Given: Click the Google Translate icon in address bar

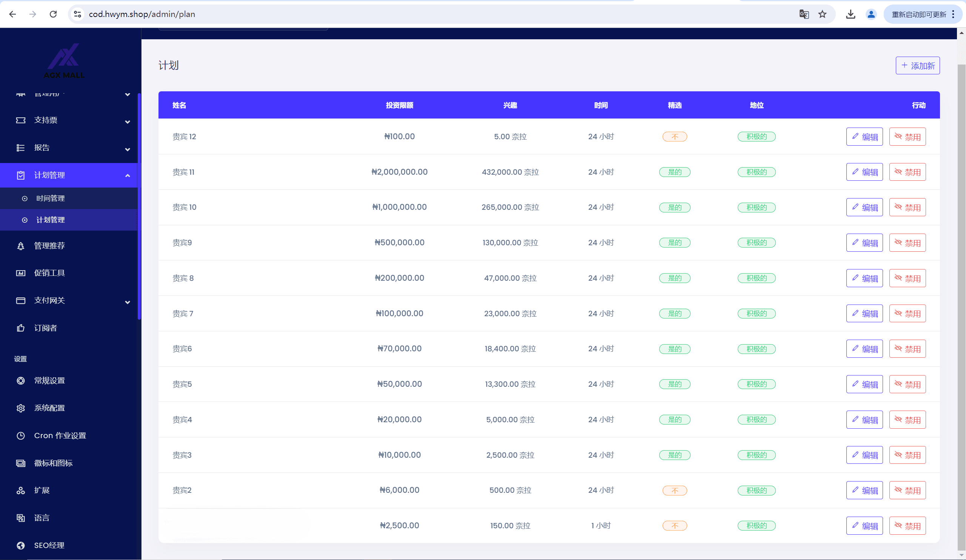Looking at the screenshot, I should 804,14.
